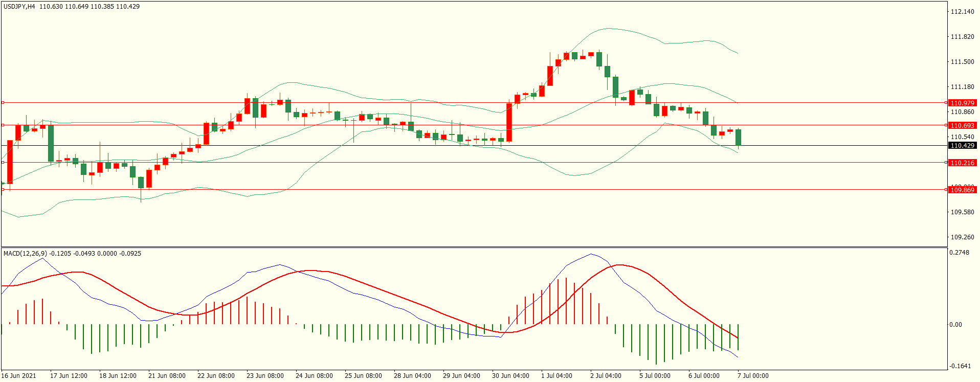Select the left handle of the 110.216 line

point(3,163)
